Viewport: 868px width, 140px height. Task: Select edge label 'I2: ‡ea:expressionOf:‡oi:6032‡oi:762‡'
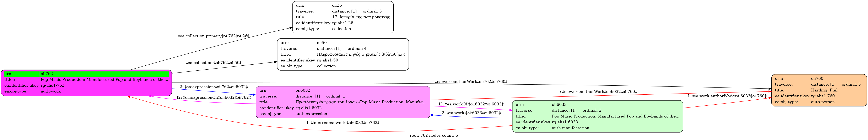pos(214,97)
